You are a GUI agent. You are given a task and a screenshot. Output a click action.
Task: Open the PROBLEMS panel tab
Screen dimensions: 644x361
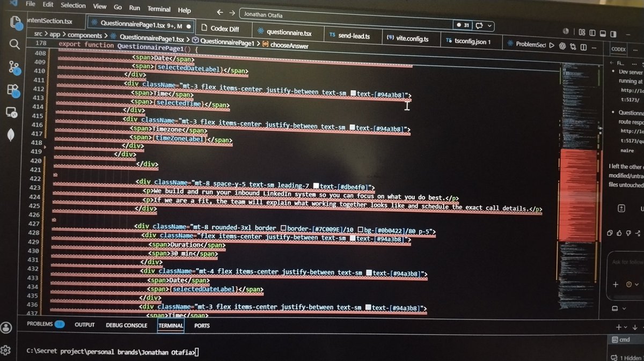click(x=45, y=324)
